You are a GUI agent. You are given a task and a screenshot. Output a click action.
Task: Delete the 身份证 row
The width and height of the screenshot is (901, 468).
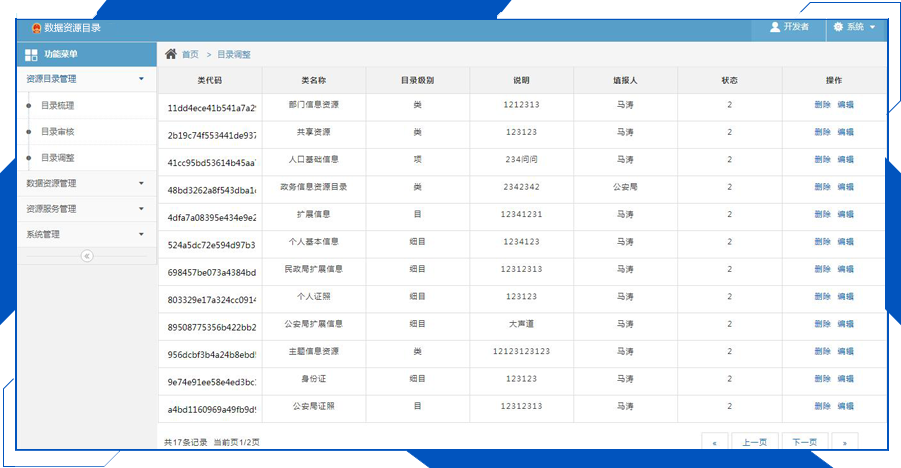[x=822, y=379]
